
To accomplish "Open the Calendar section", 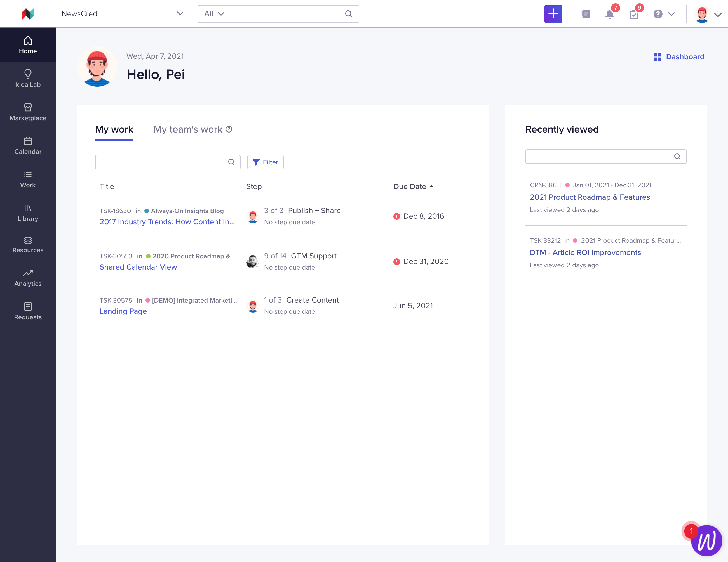I will click(28, 146).
